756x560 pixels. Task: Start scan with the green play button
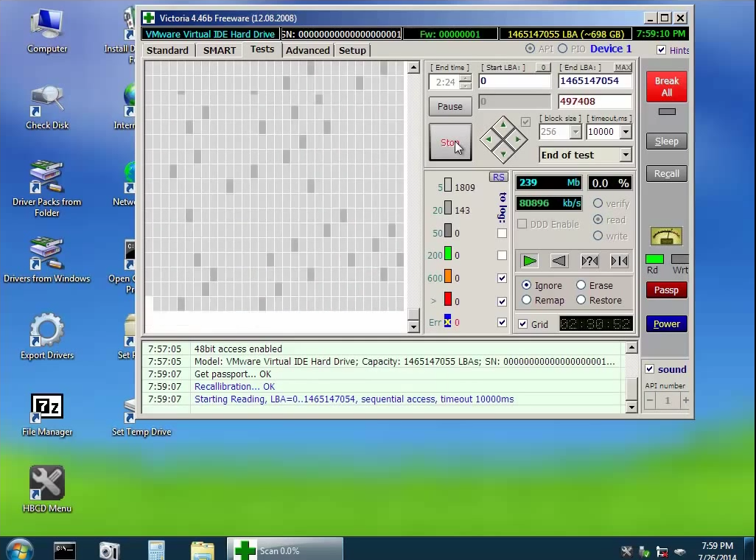(x=529, y=261)
